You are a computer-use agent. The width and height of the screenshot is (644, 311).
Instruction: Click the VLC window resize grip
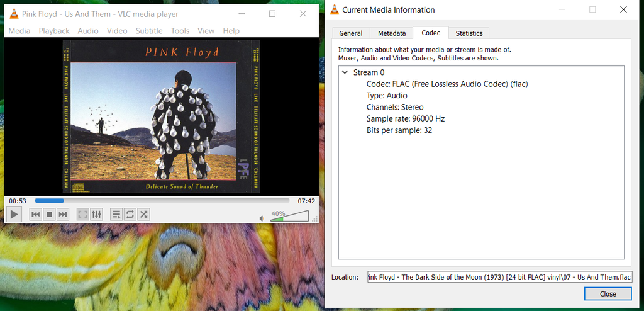point(315,220)
